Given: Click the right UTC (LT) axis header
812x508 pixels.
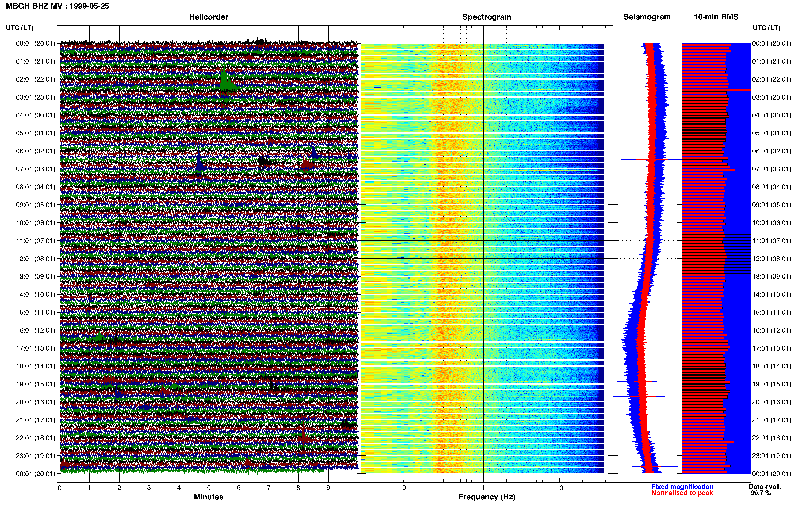Looking at the screenshot, I should [x=767, y=28].
